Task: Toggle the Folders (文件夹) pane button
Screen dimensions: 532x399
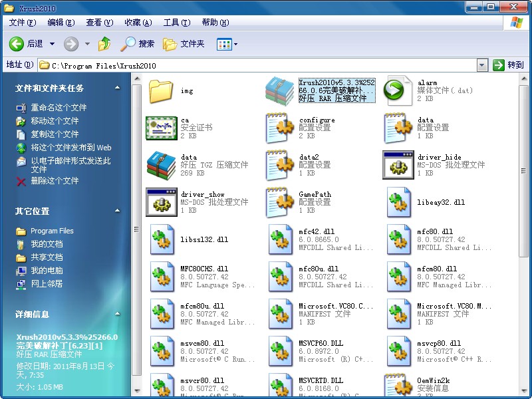Action: click(184, 44)
